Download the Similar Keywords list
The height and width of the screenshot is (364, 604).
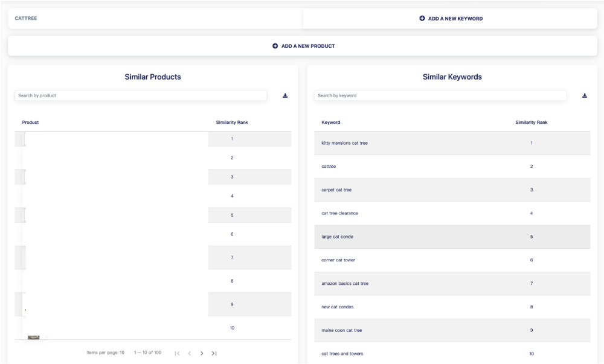click(585, 95)
